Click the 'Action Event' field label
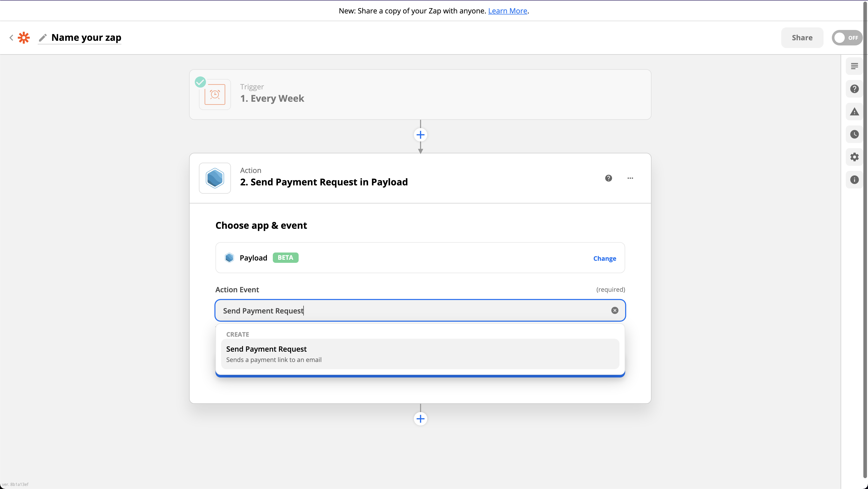The width and height of the screenshot is (868, 489). coord(237,290)
